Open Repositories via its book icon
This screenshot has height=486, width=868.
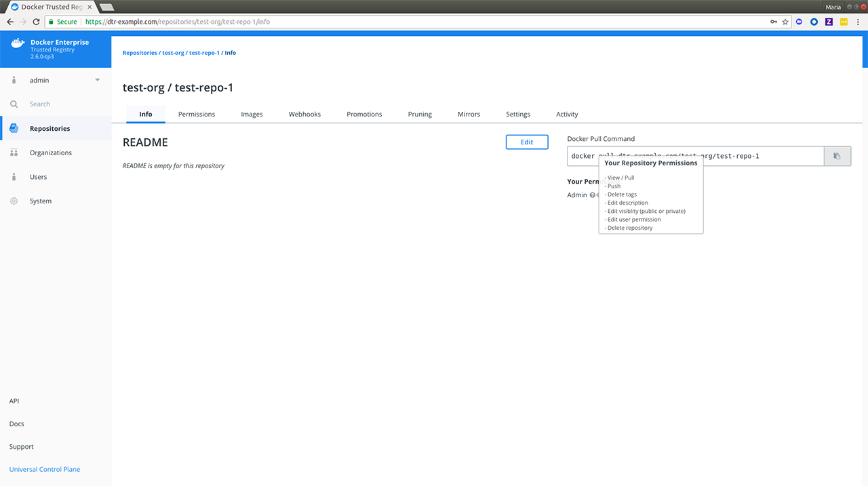click(x=14, y=129)
